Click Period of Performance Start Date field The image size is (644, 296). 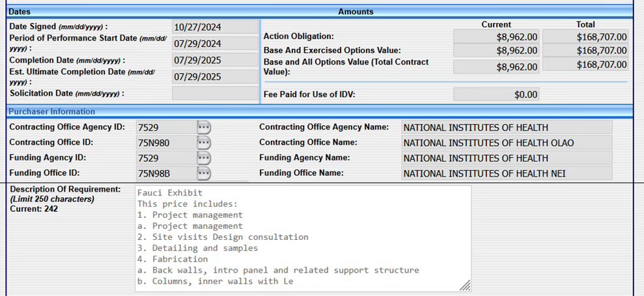216,44
